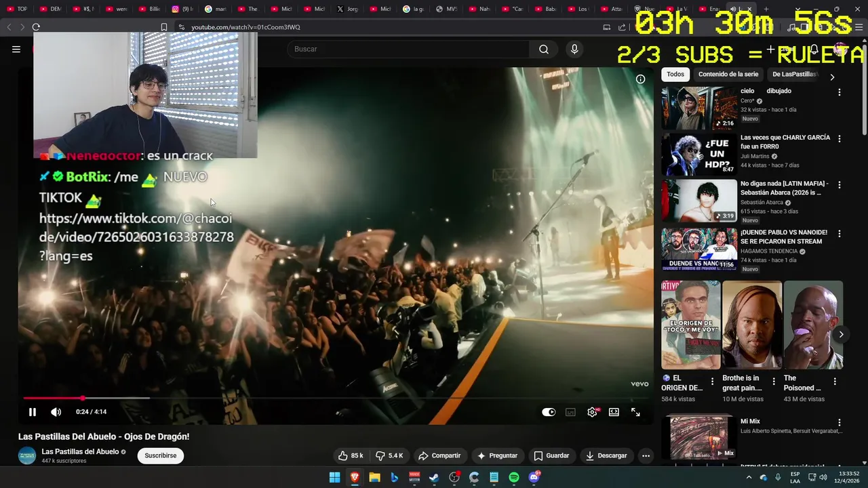Click the Suscribirse button
868x488 pixels.
click(161, 455)
